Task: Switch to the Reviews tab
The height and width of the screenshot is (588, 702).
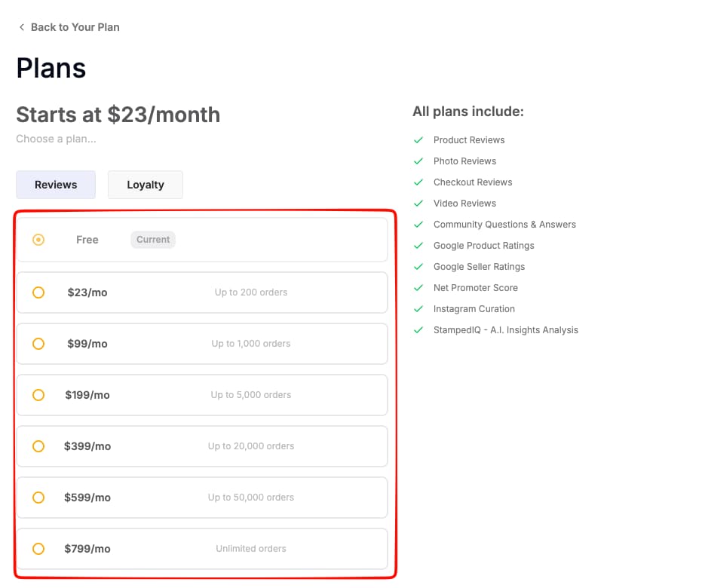Action: tap(56, 185)
